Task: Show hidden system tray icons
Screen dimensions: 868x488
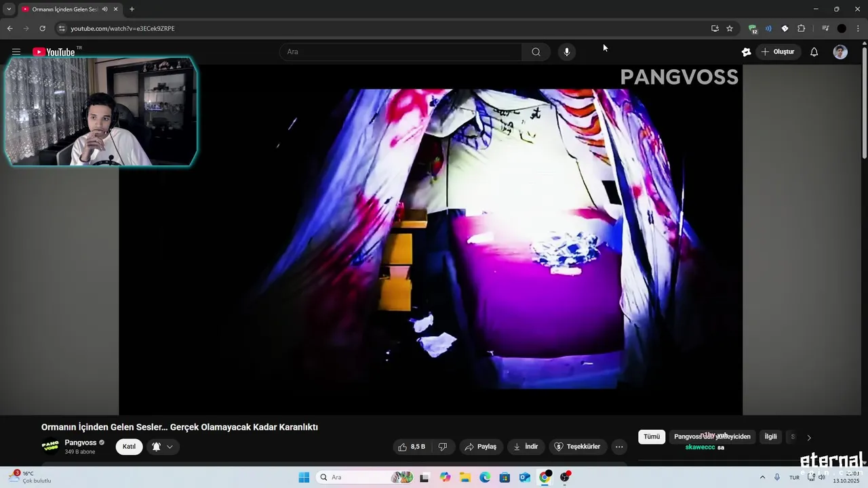Action: click(x=762, y=477)
